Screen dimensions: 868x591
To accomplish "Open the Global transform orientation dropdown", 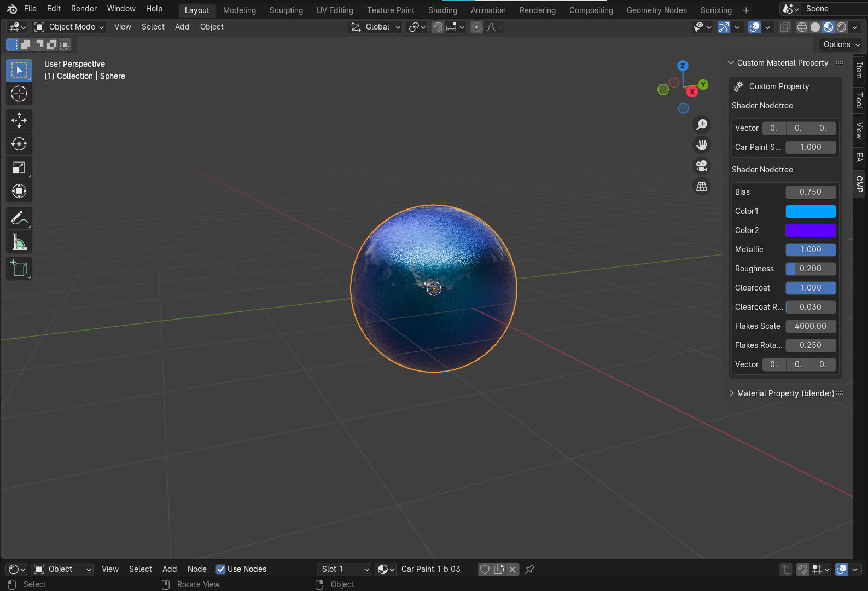I will click(x=376, y=27).
